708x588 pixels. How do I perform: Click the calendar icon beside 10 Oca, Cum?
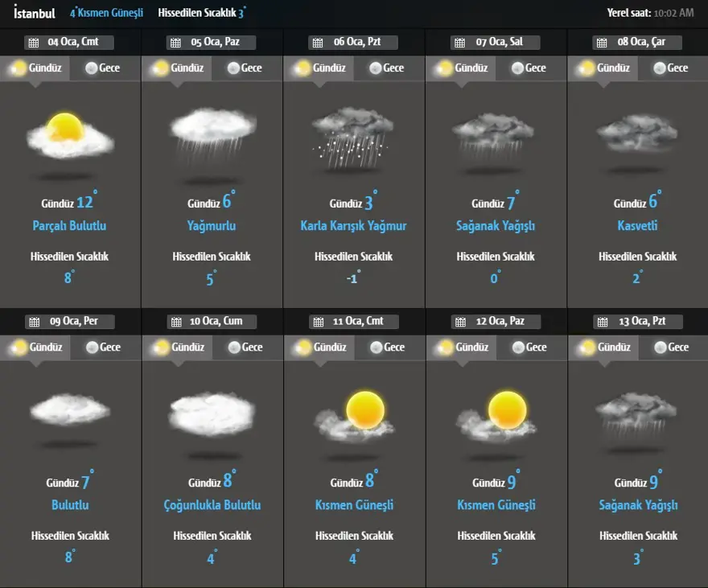point(175,322)
